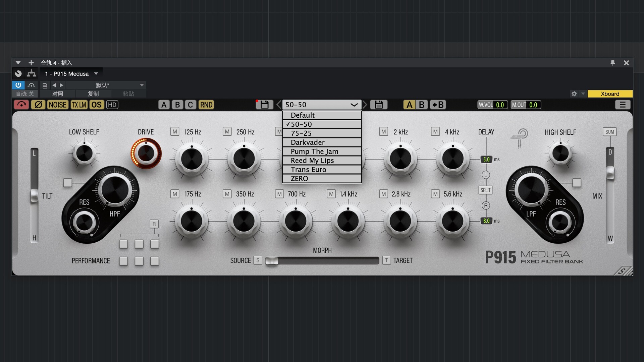Open the P915 Medusa plugin selector dropdown

[x=96, y=74]
